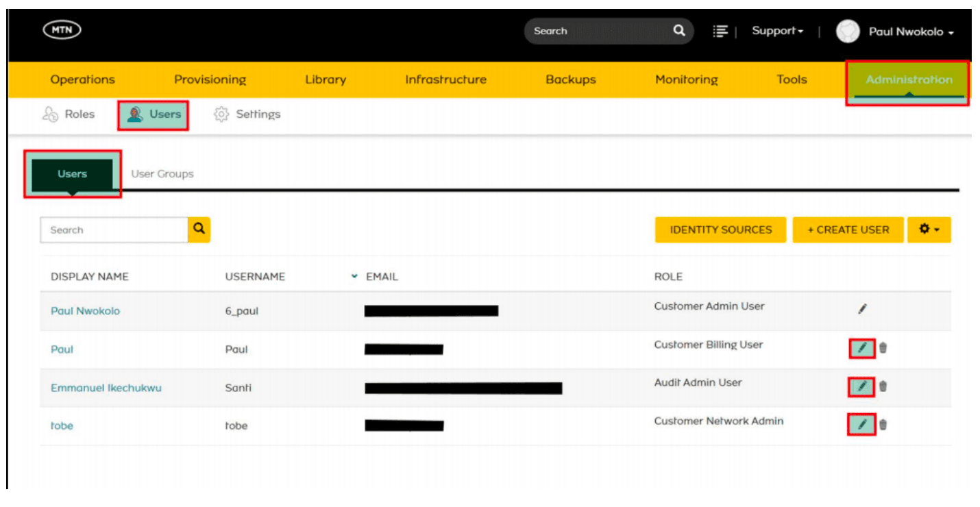Focus the users list Search field

114,230
